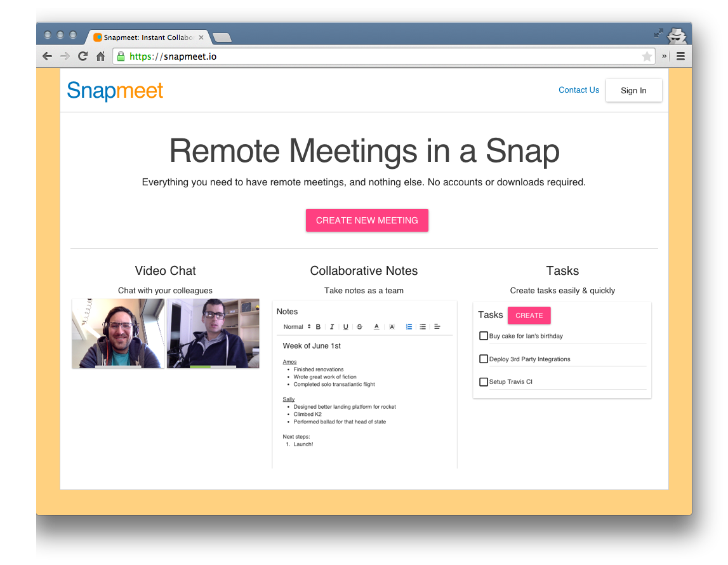
Task: Click the CREATE NEW MEETING button
Action: tap(367, 220)
